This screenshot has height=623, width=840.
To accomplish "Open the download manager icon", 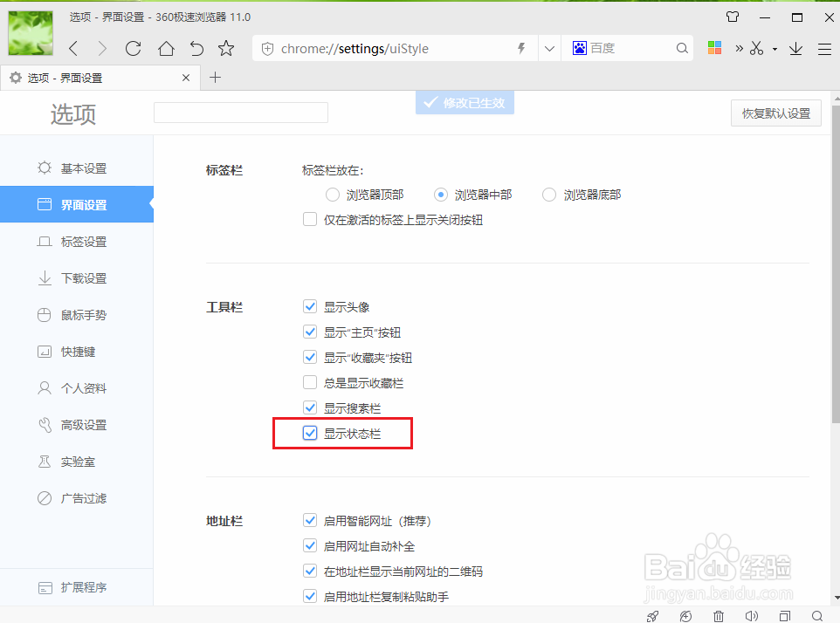I will tap(795, 48).
